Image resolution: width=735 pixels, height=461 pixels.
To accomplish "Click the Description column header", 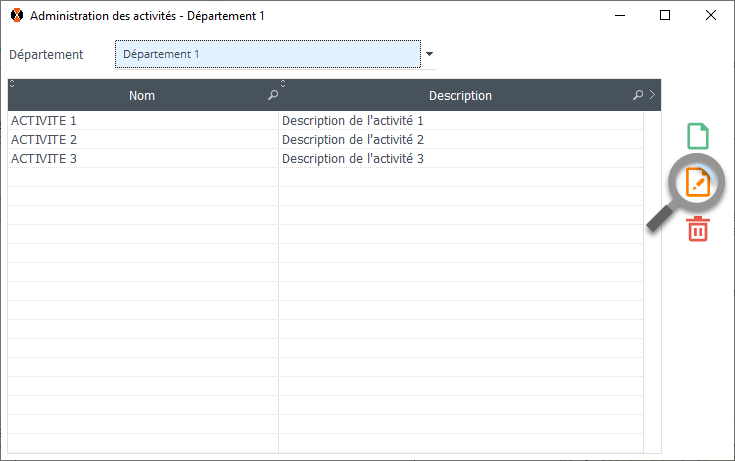I will (460, 96).
